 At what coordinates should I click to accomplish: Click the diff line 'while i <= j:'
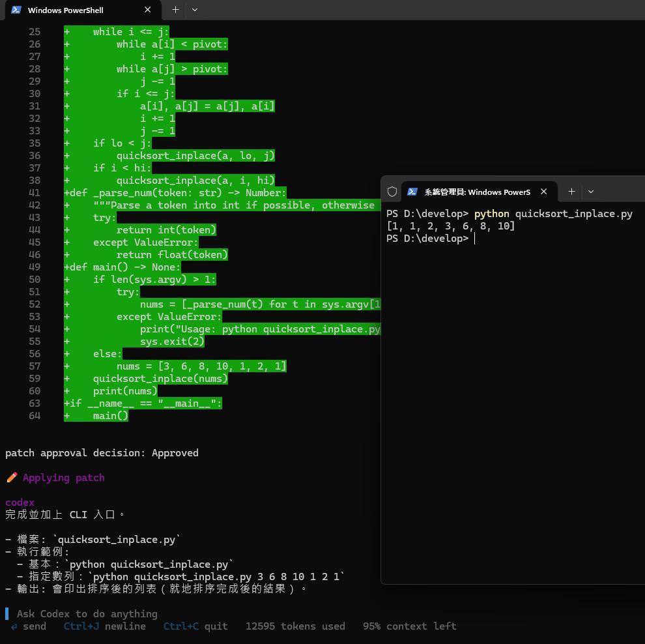pos(131,32)
